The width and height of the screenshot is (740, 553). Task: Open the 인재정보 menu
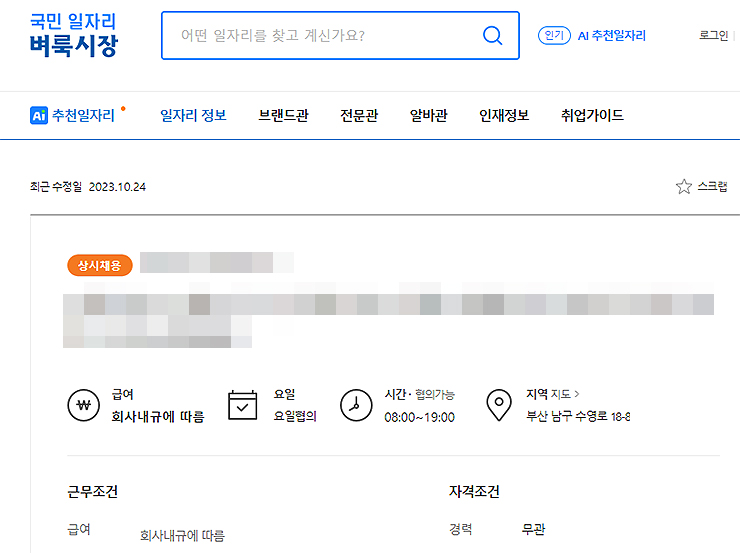pos(504,115)
